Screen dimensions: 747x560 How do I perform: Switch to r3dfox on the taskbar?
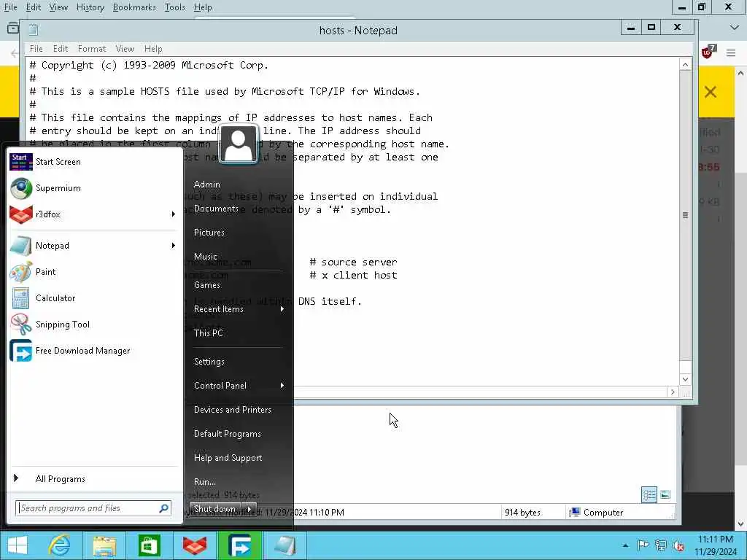point(195,545)
